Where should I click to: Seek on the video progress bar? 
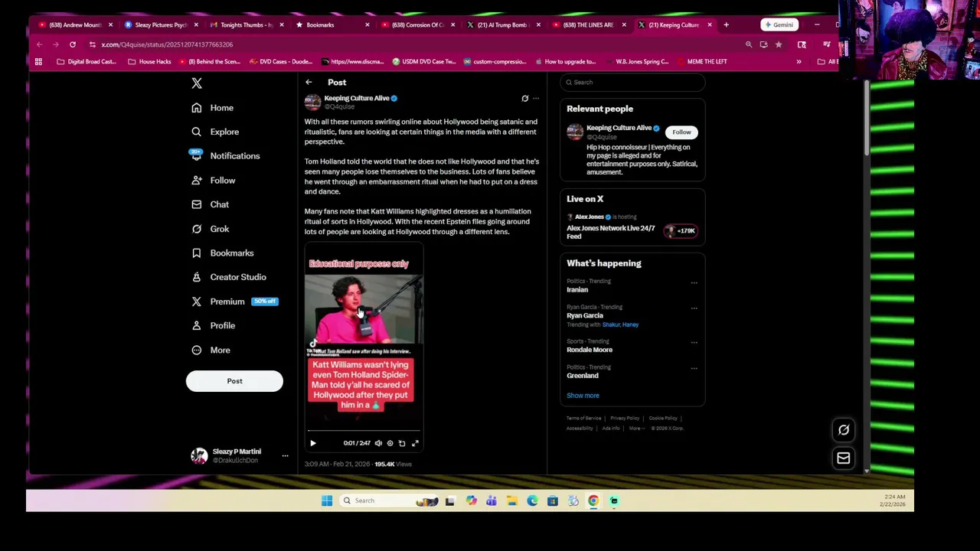(364, 432)
